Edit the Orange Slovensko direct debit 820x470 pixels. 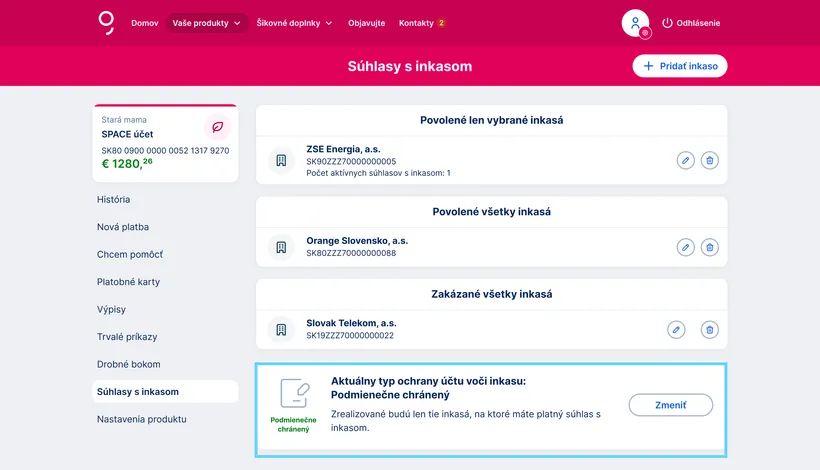(685, 247)
